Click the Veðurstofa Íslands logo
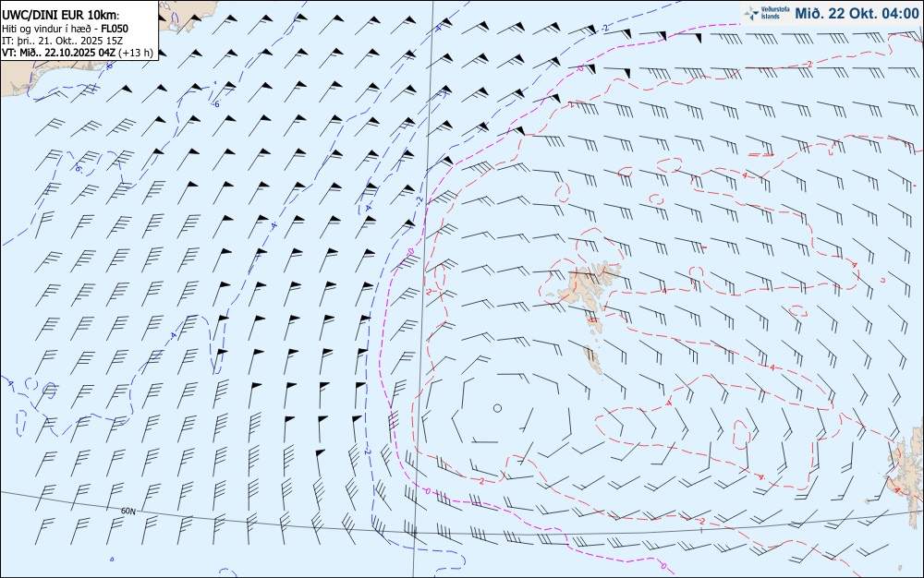This screenshot has height=578, width=924. pyautogui.click(x=767, y=13)
